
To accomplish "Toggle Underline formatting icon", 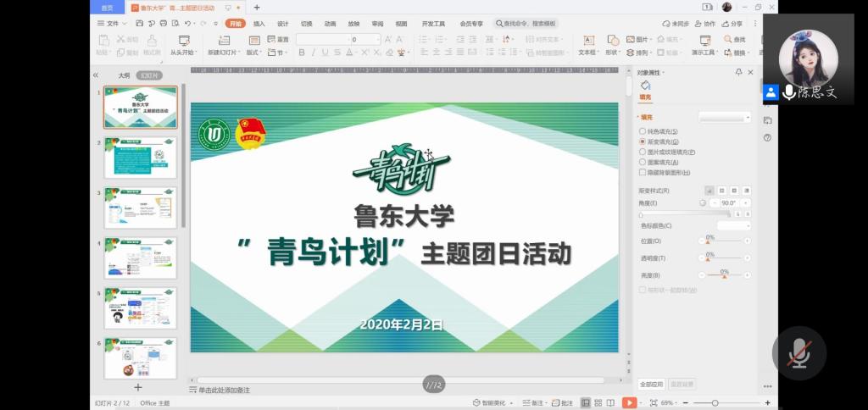I will [325, 53].
